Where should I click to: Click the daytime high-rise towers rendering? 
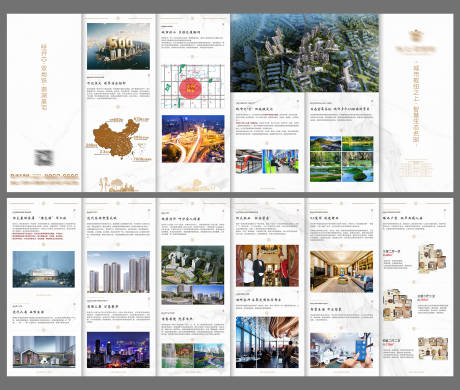(x=118, y=272)
